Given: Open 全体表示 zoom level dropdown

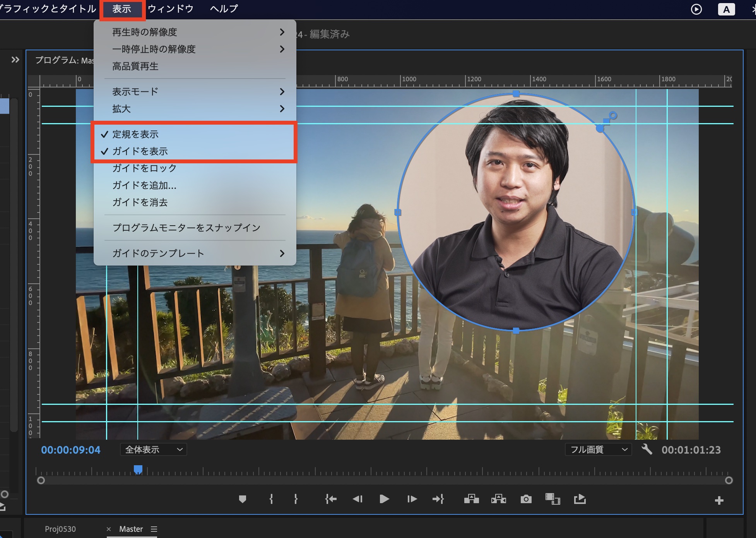Looking at the screenshot, I should (154, 449).
